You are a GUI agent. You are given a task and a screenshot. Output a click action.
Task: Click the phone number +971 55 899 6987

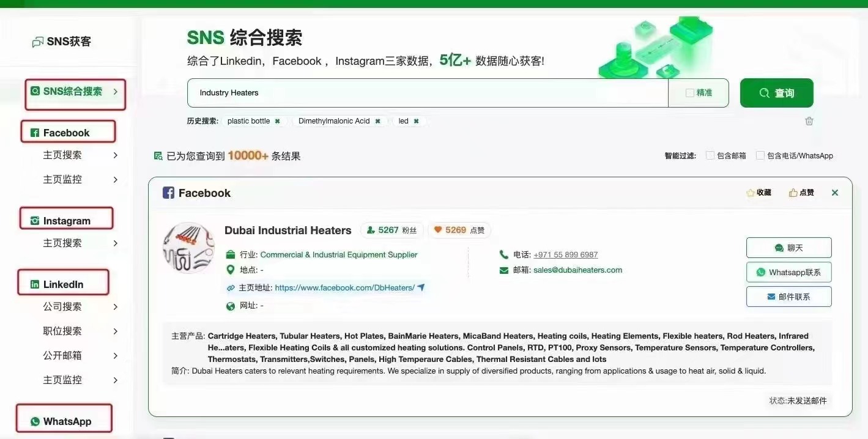(566, 254)
